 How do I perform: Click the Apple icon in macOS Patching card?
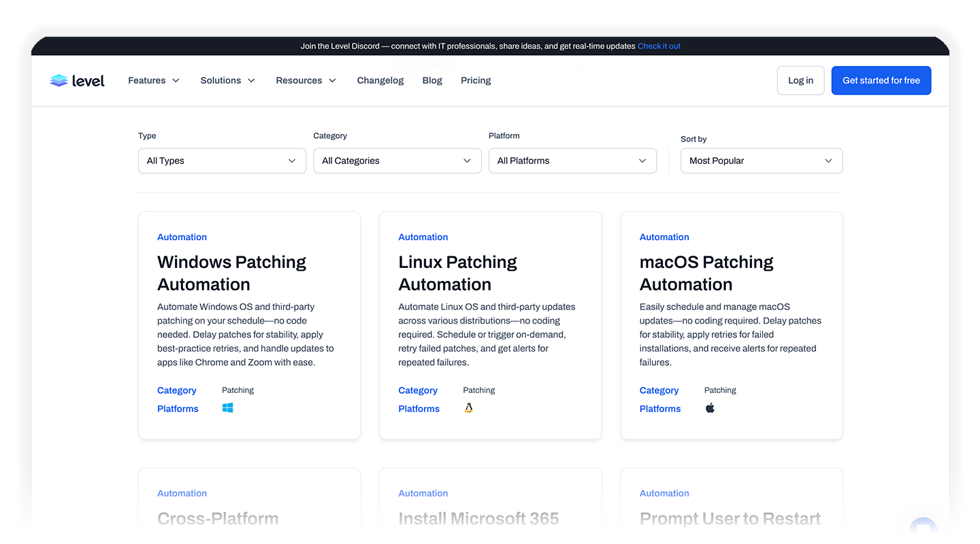pos(710,408)
